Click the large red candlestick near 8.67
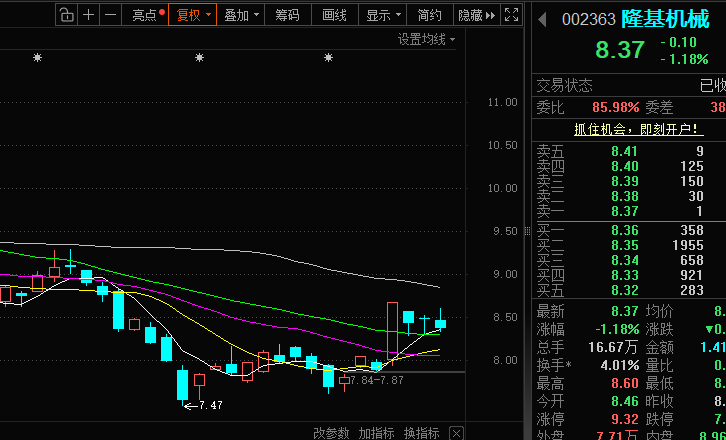Screen dimensions: 726x440 (x=392, y=331)
